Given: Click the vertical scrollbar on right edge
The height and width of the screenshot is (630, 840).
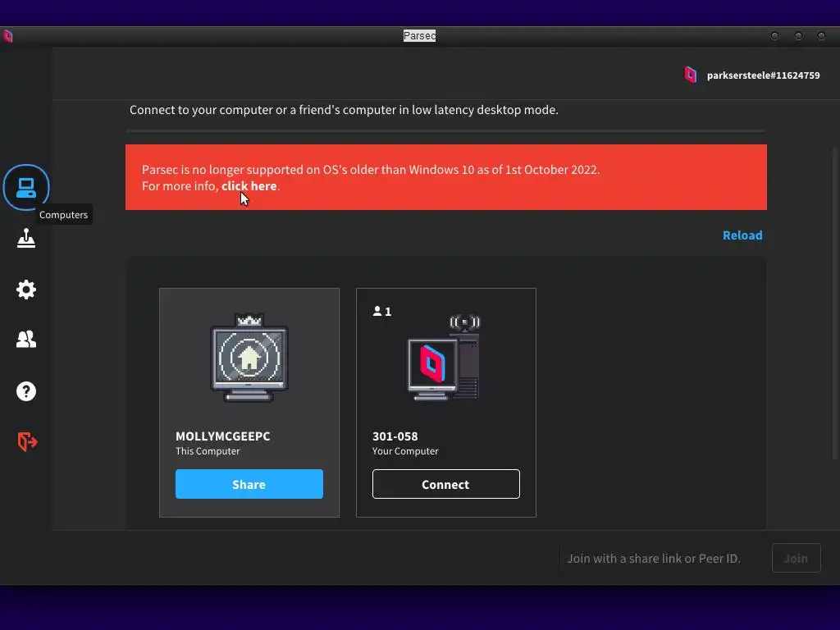Looking at the screenshot, I should click(x=834, y=303).
